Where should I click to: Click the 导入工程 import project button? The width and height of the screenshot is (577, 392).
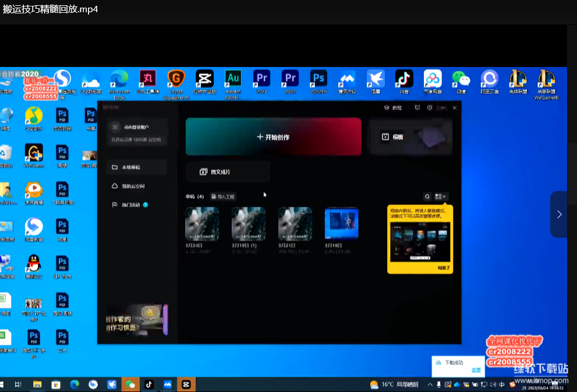click(x=223, y=197)
